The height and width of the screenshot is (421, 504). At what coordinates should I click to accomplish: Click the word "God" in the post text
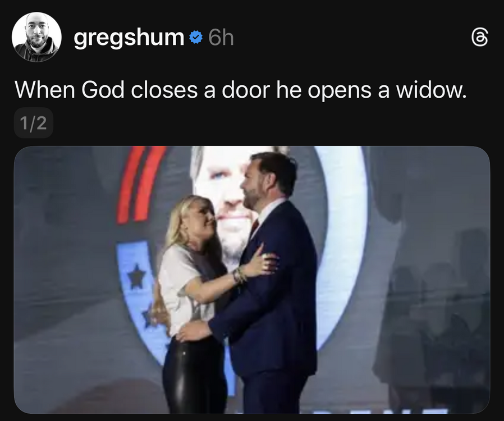pos(103,90)
